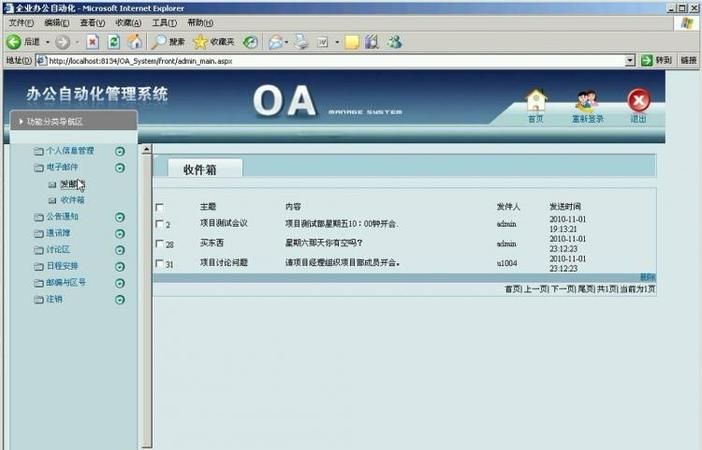The height and width of the screenshot is (450, 702).
Task: Click the 删除 link below the table
Action: coord(647,277)
